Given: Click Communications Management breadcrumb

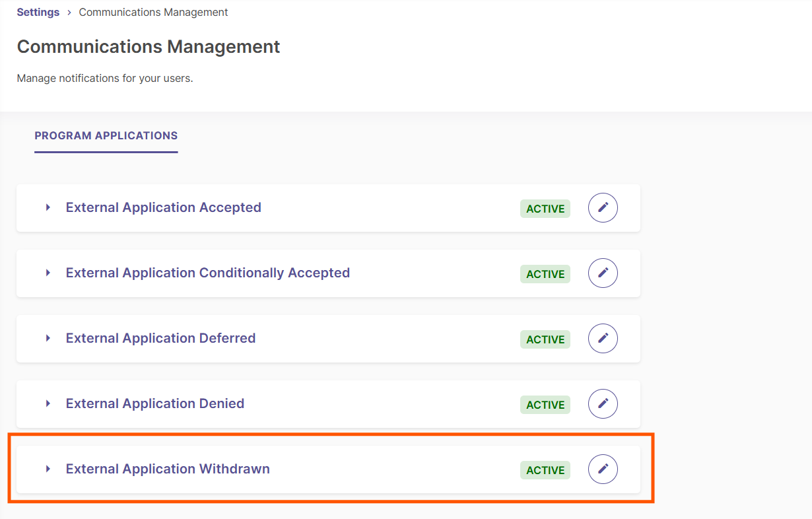Looking at the screenshot, I should [154, 13].
